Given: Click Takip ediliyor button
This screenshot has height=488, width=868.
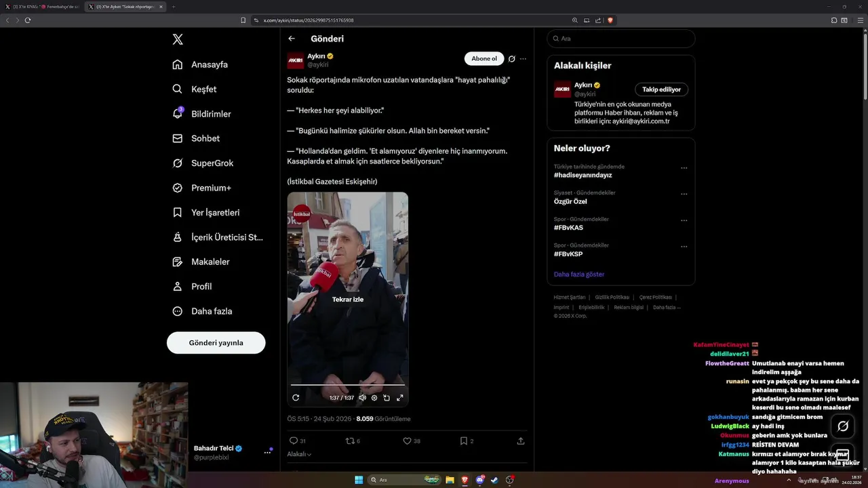Looking at the screenshot, I should click(661, 89).
